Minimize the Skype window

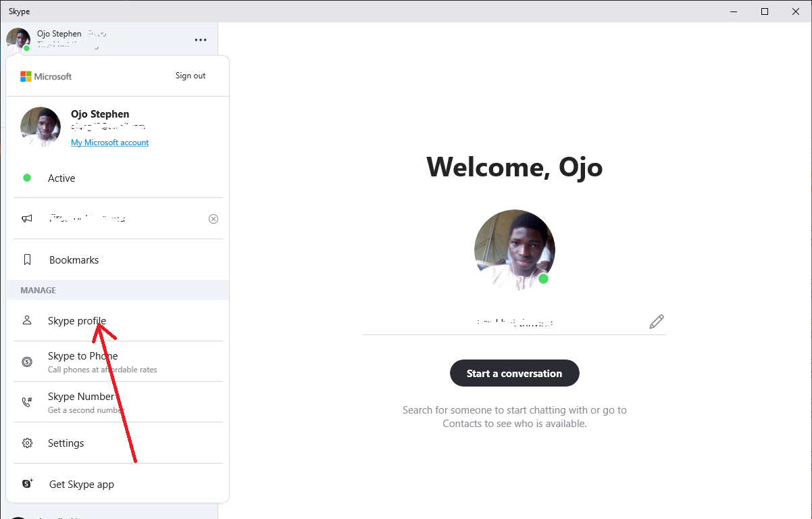click(x=734, y=11)
